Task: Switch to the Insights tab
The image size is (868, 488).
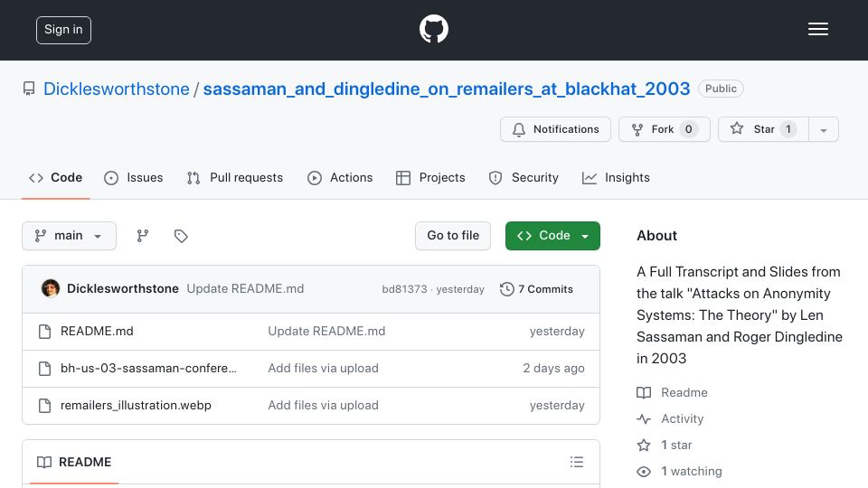Action: coord(616,178)
